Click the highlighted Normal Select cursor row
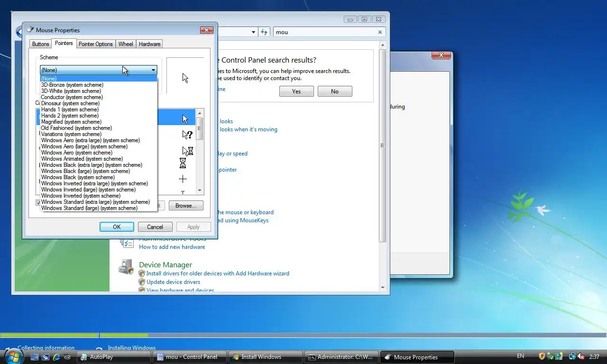Screen dimensions: 607x364 point(116,118)
